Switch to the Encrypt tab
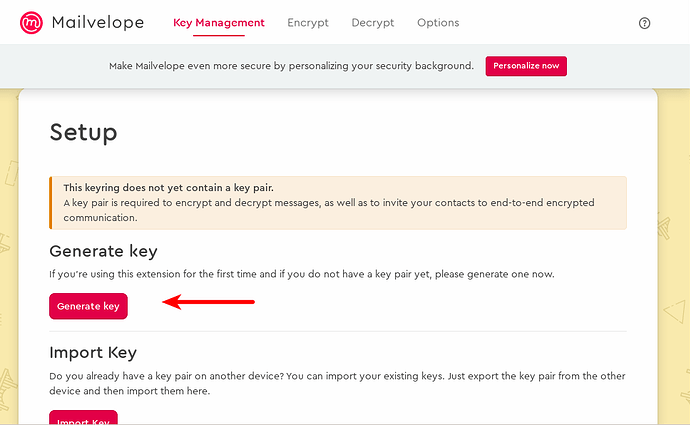Viewport: 690px width, 425px height. pos(308,23)
